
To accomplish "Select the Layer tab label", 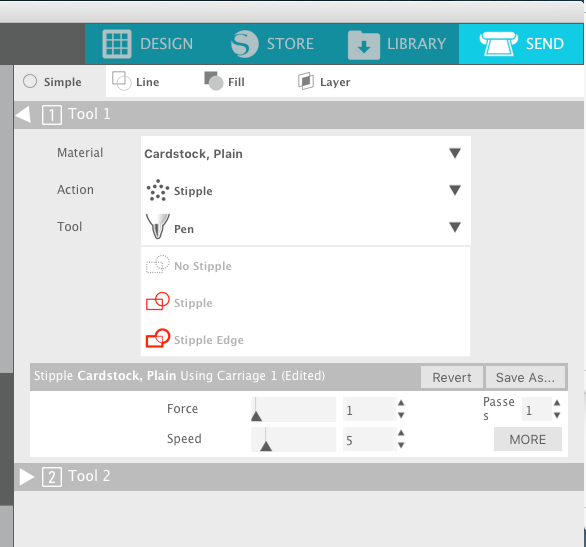I will click(335, 82).
